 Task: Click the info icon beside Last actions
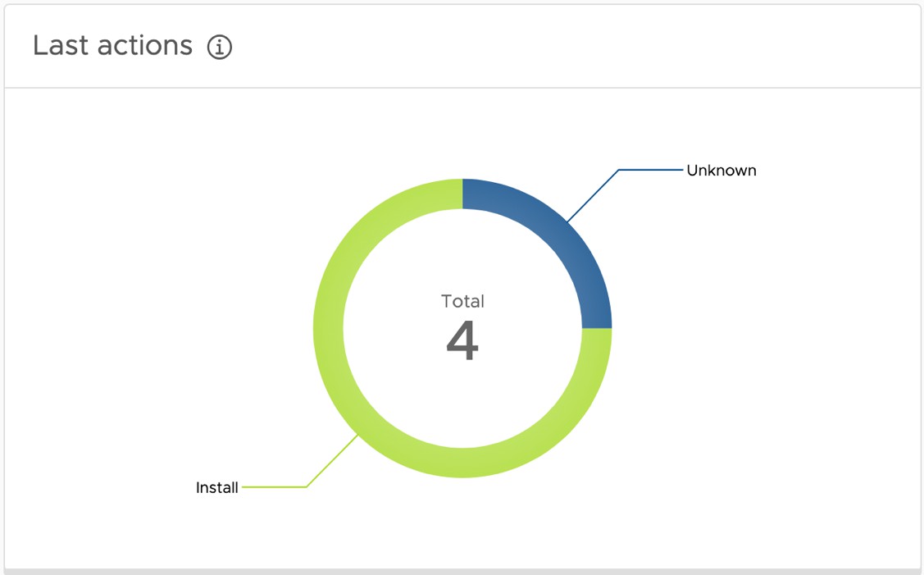click(220, 47)
